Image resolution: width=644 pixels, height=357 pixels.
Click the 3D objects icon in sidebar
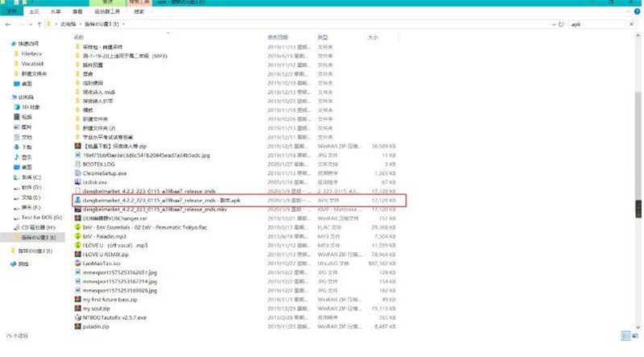coord(17,107)
